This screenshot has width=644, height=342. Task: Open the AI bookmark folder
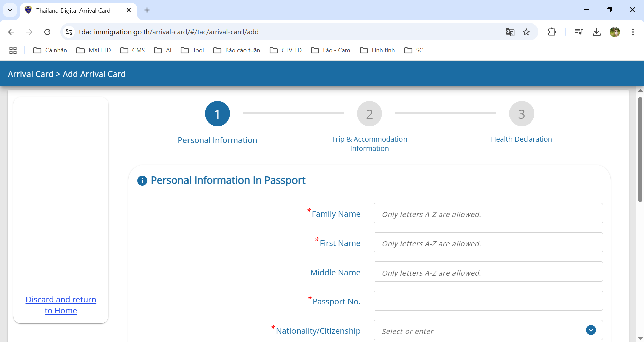coord(163,50)
